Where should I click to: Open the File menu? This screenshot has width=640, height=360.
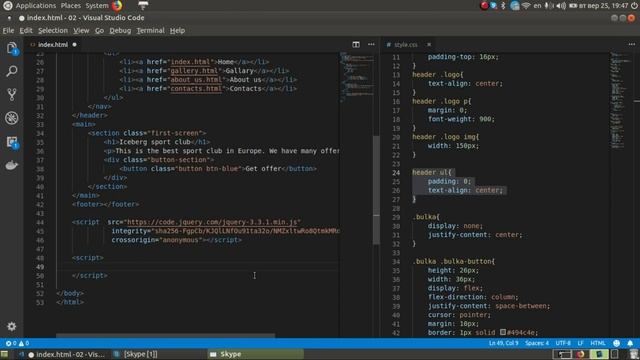[8, 31]
